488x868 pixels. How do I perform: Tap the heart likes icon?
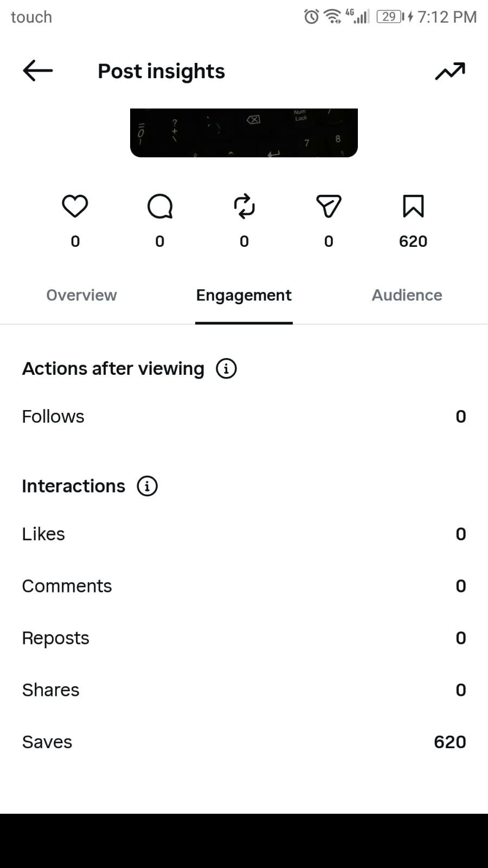pos(75,206)
